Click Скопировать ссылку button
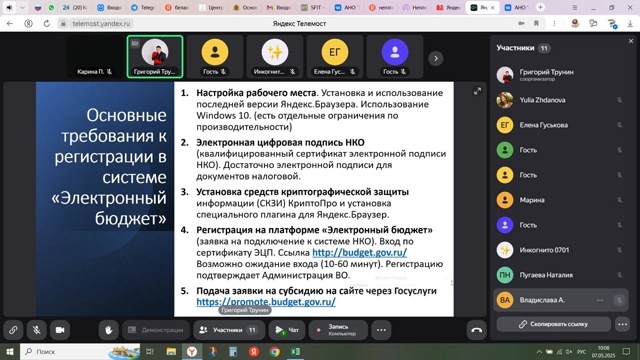The width and height of the screenshot is (640, 360). click(x=553, y=324)
